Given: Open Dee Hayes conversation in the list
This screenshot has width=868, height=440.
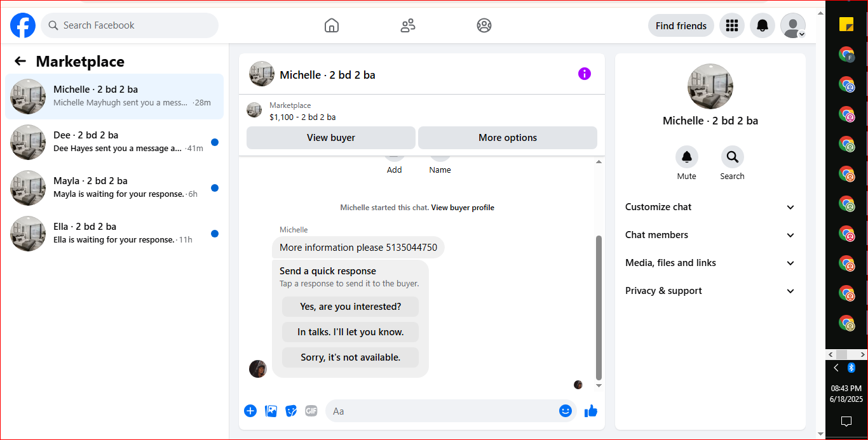Looking at the screenshot, I should (x=114, y=142).
